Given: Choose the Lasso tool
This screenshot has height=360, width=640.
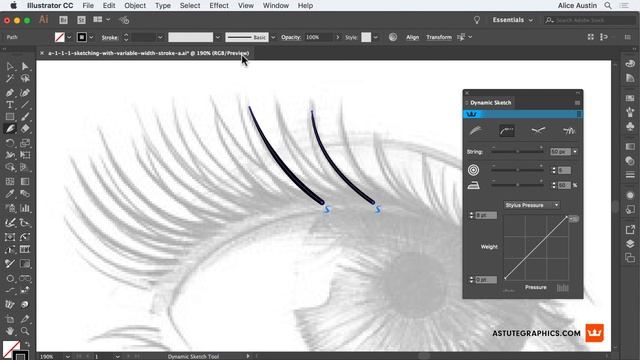Looking at the screenshot, I should pyautogui.click(x=25, y=78).
